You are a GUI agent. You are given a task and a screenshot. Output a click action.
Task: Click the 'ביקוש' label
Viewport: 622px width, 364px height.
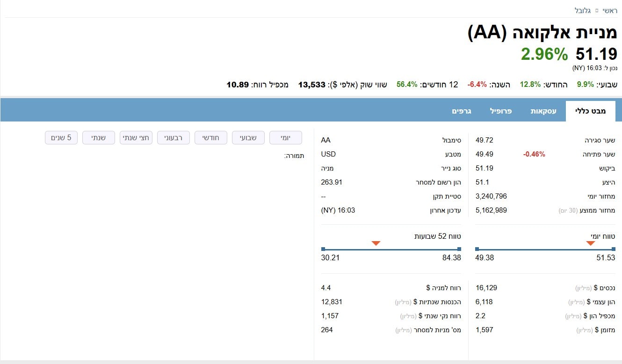coord(606,168)
